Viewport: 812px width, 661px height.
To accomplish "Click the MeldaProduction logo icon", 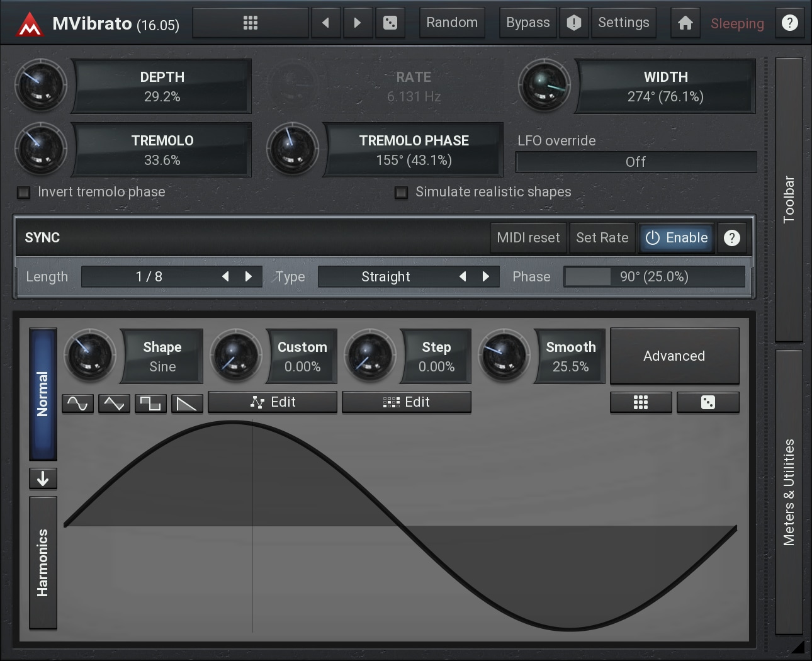I will pyautogui.click(x=29, y=25).
